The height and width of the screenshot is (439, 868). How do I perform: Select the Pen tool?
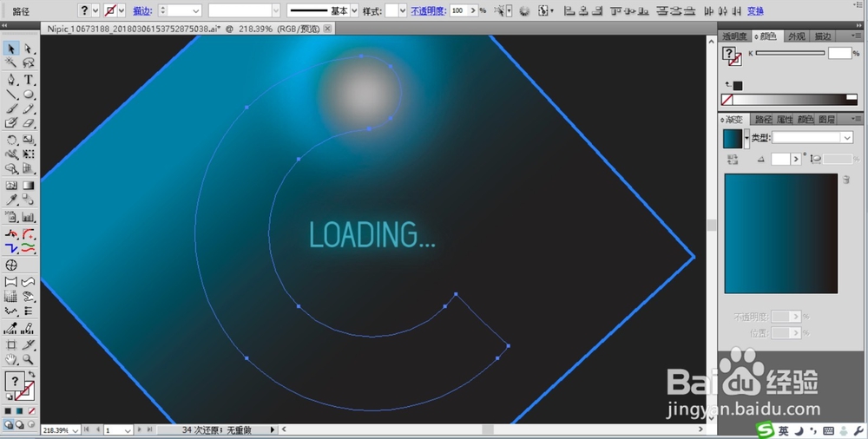[11, 80]
